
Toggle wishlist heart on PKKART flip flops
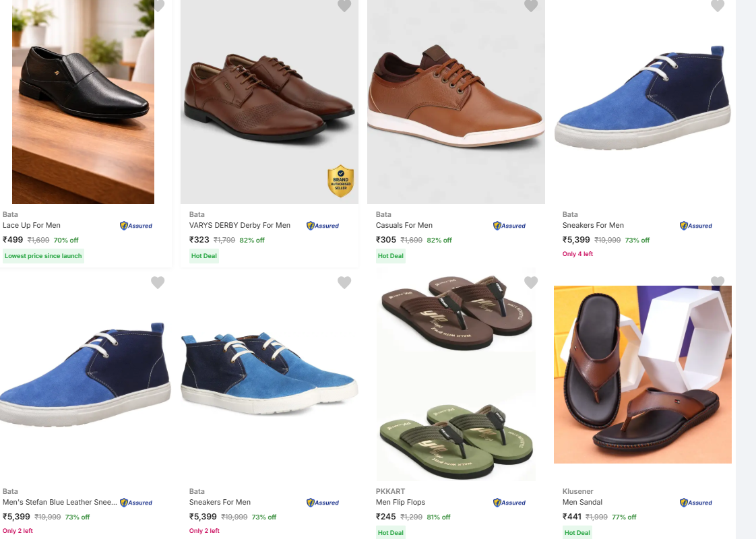(531, 282)
